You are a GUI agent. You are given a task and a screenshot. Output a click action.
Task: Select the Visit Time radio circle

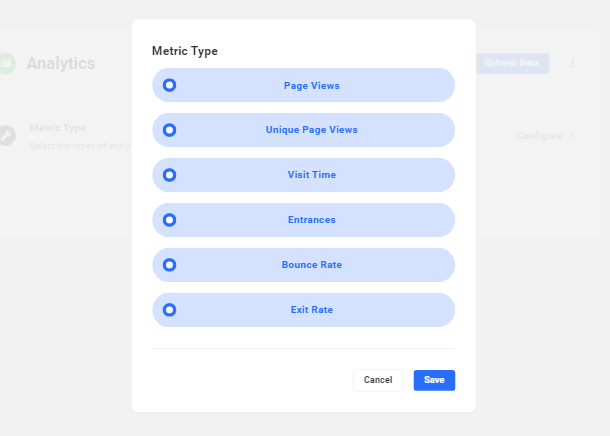click(x=169, y=175)
